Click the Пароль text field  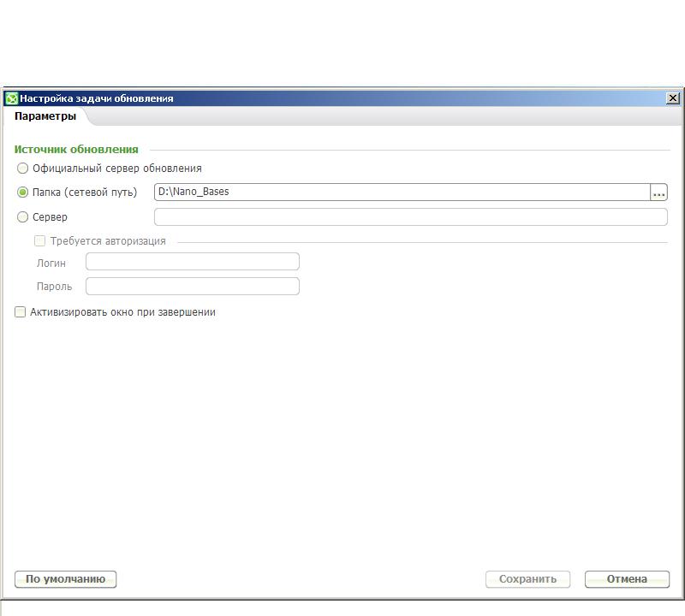point(193,287)
